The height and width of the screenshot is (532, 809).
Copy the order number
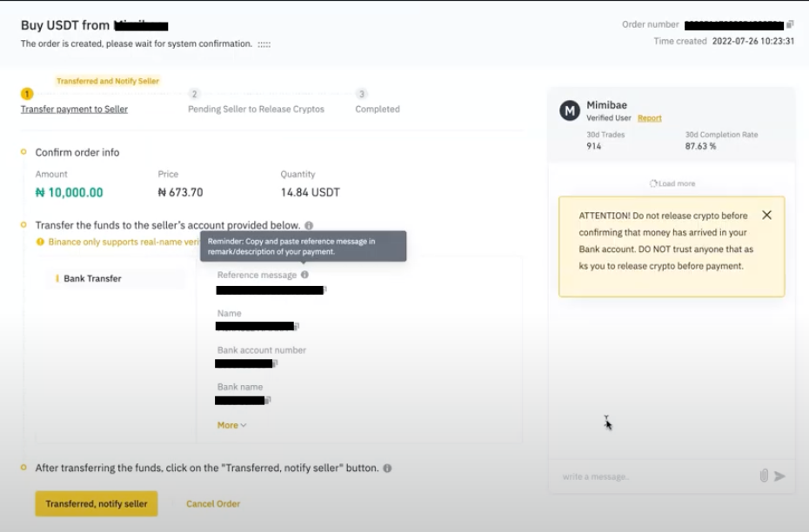tap(790, 25)
